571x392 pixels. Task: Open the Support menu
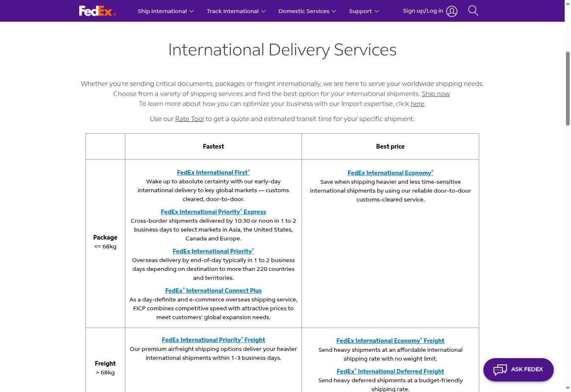364,11
